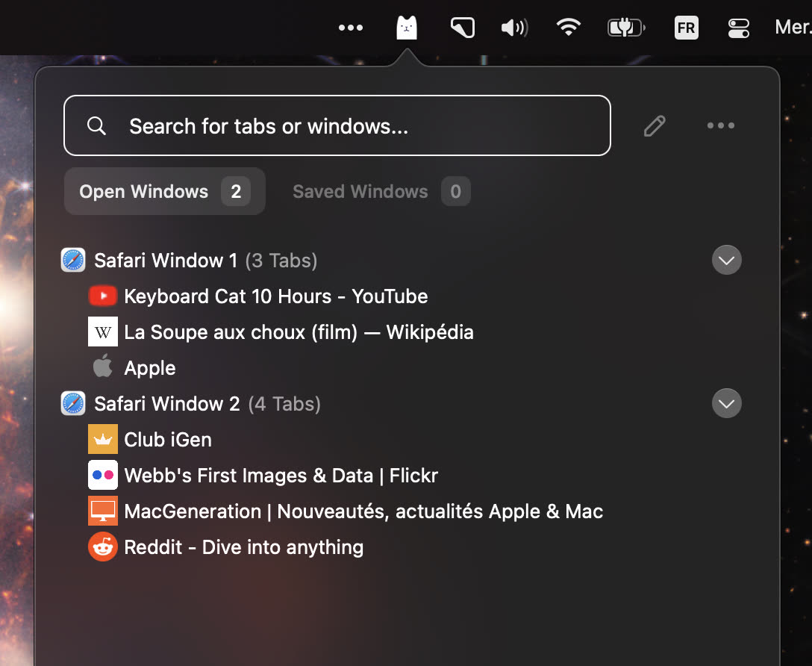Open Control Center from the menu bar

pos(738,28)
